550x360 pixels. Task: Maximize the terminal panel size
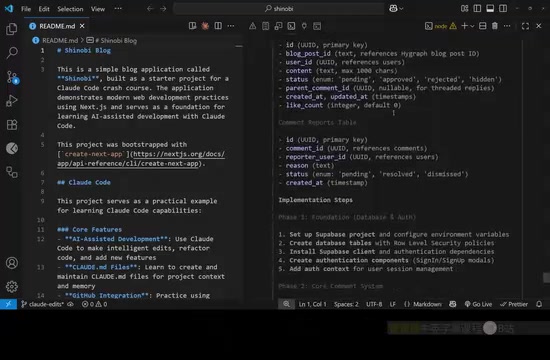pos(525,26)
